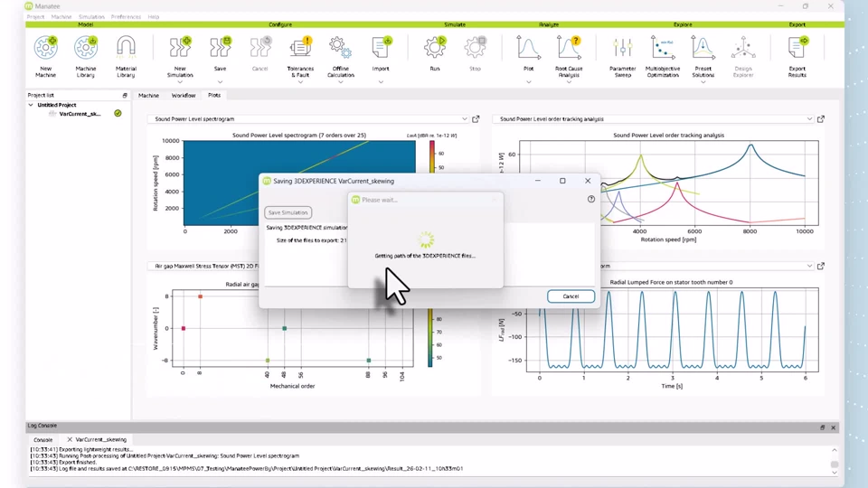Expand the Import dropdown arrow
Viewport: 868px width, 488px height.
381,82
